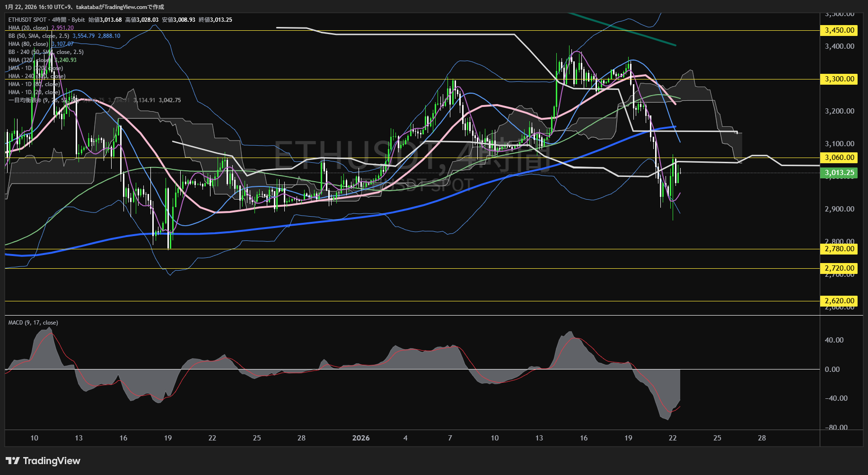
Task: Select the BB (50, SMA, close, 2.5) legend
Action: pyautogui.click(x=38, y=36)
